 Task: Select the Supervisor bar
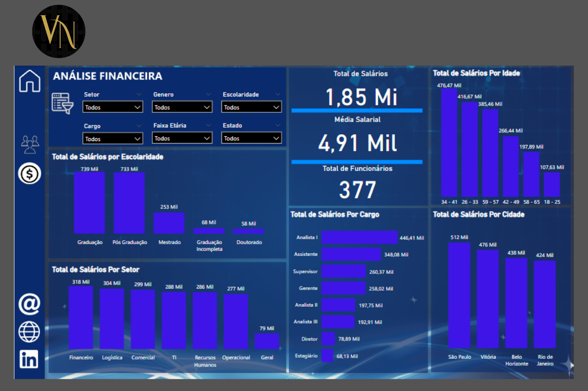point(344,271)
